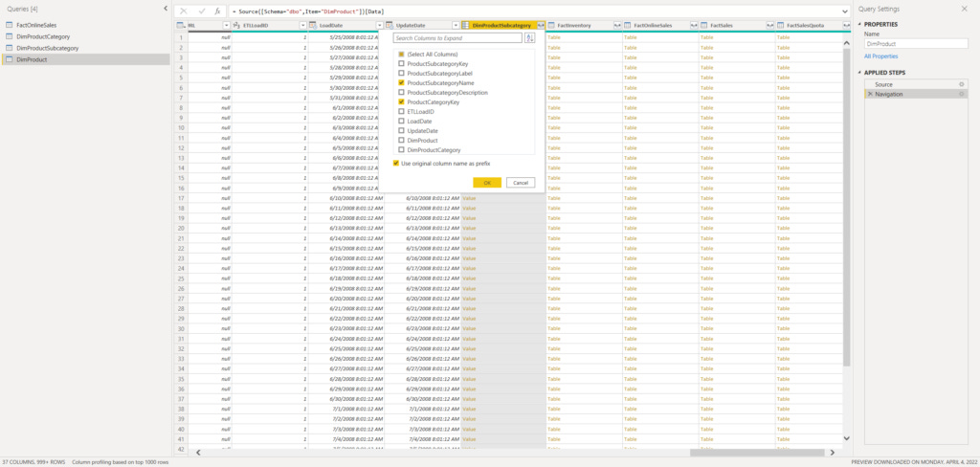Viewport: 980px width, 467px height.
Task: Open the Source step settings gear
Action: [961, 84]
